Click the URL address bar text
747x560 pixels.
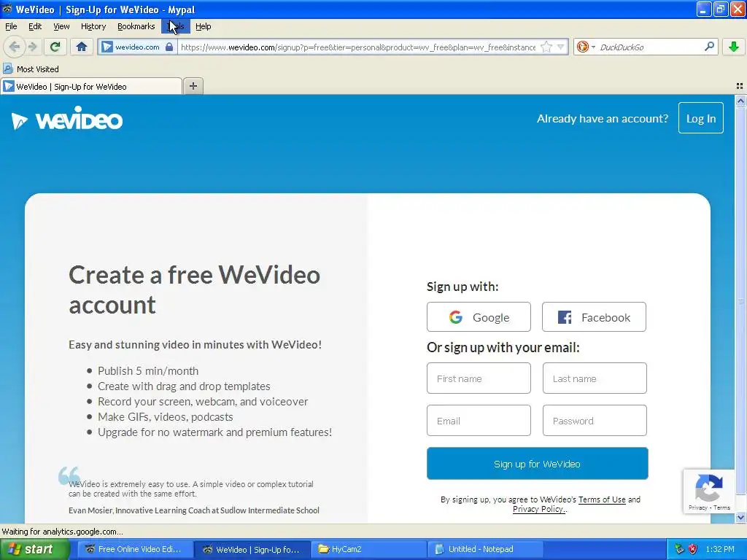[x=357, y=47]
